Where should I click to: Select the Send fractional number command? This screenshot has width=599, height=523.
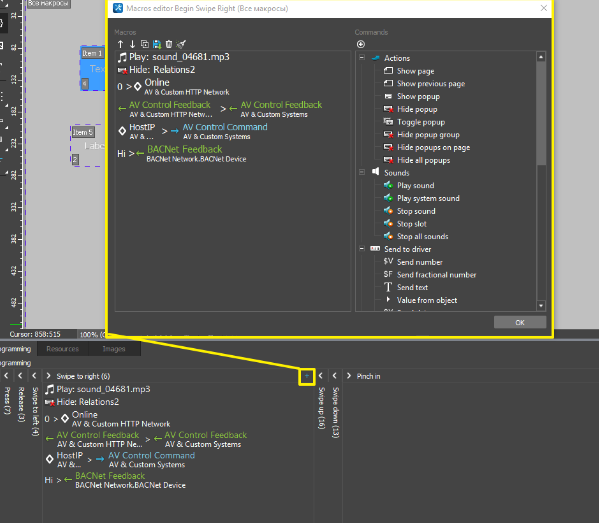pos(437,275)
